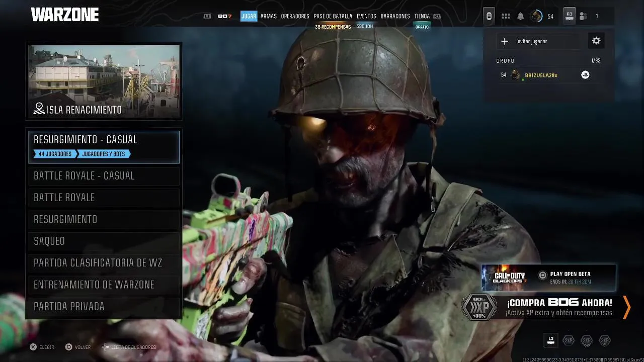644x362 pixels.
Task: Click the d-pad Lista de Jugadores icon
Action: [x=105, y=347]
